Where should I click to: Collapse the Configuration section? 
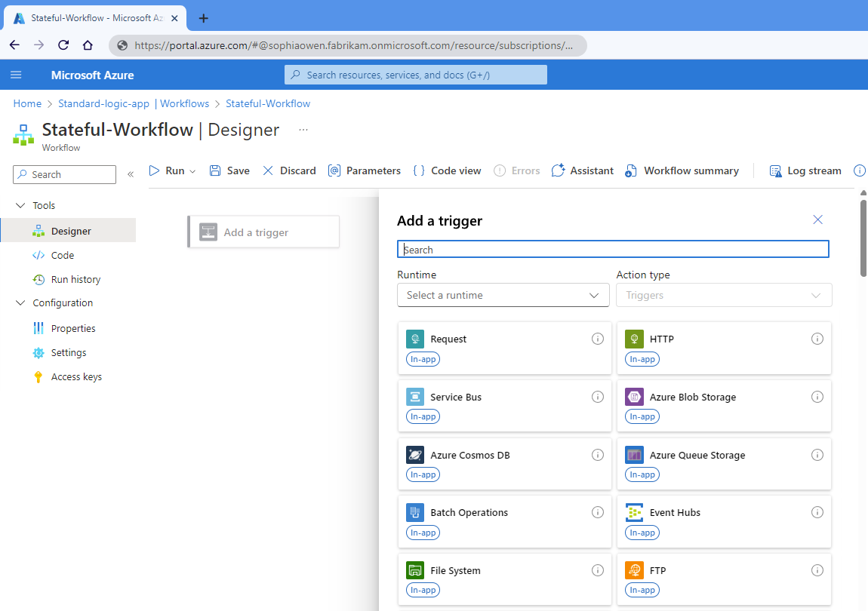[x=20, y=302]
